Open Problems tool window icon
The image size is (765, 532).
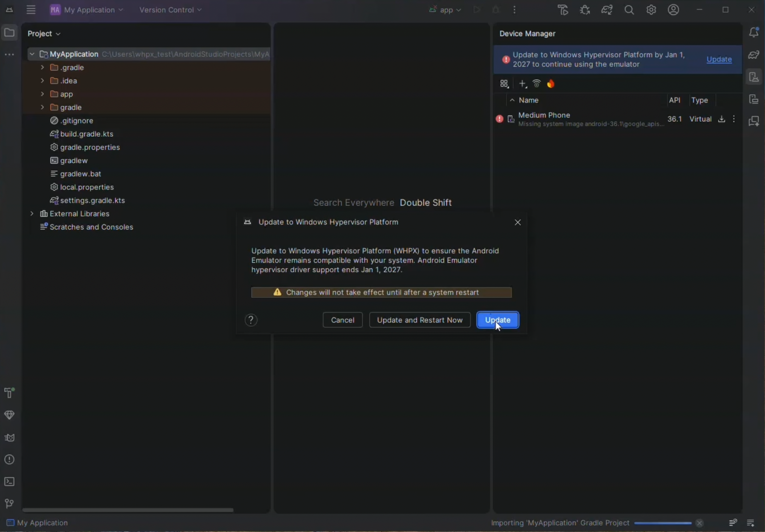[x=9, y=459]
